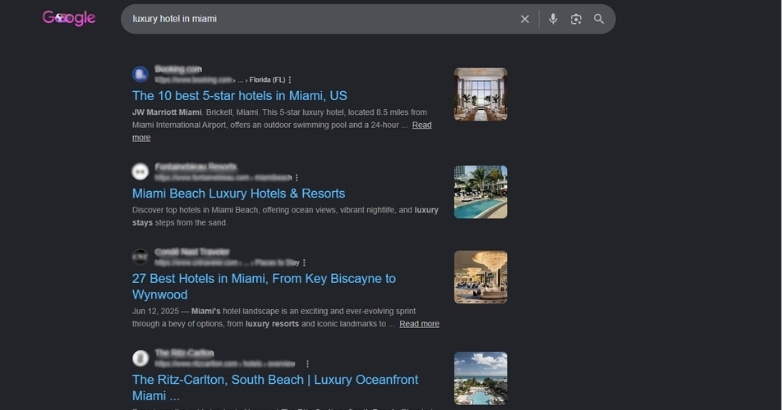Image resolution: width=782 pixels, height=410 pixels.
Task: Open '27 Best Hotels in Miami' result
Action: [264, 286]
